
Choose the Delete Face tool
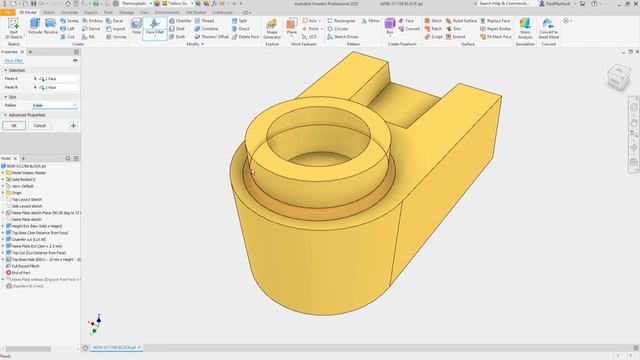[x=245, y=37]
